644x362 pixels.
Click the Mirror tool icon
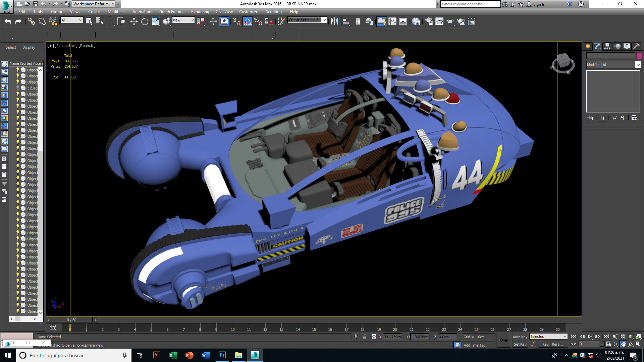coord(334,22)
